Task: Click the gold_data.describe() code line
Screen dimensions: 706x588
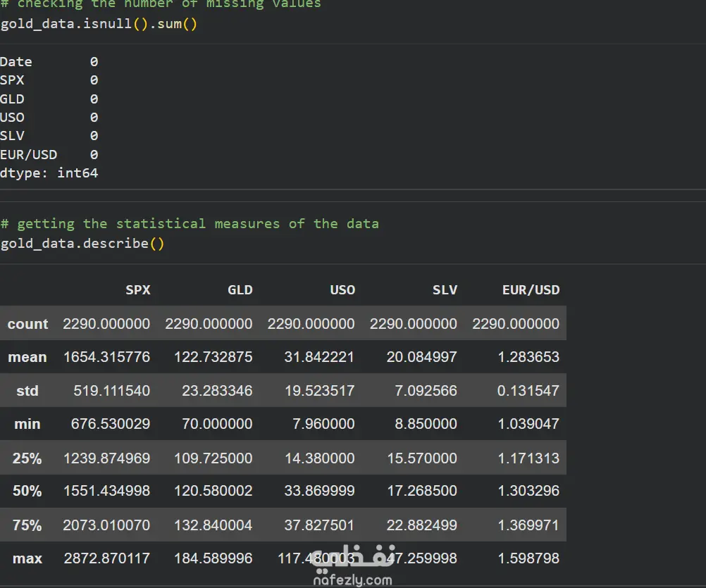Action: pos(82,244)
